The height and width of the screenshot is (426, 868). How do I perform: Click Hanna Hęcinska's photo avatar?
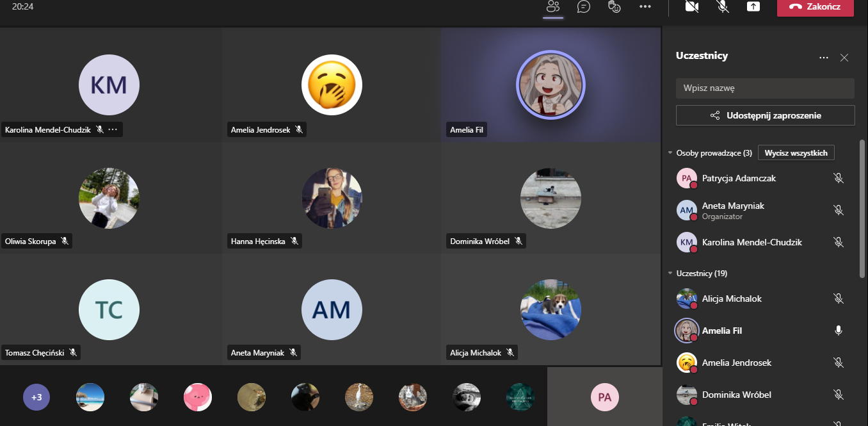[x=332, y=198]
